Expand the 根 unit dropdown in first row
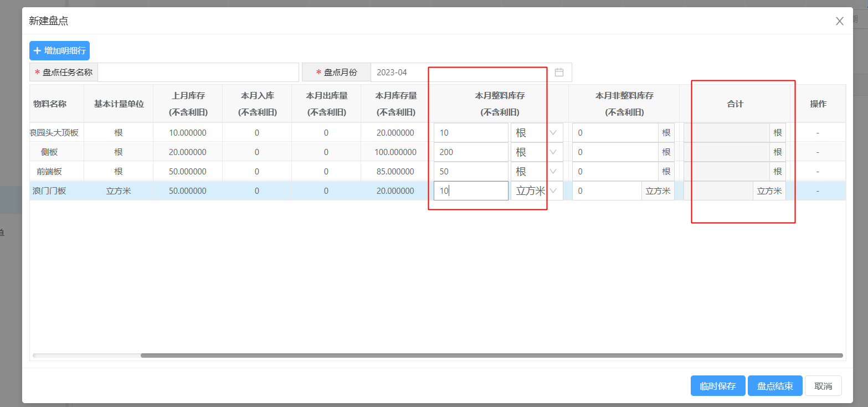Viewport: 868px width, 407px height. [536, 133]
